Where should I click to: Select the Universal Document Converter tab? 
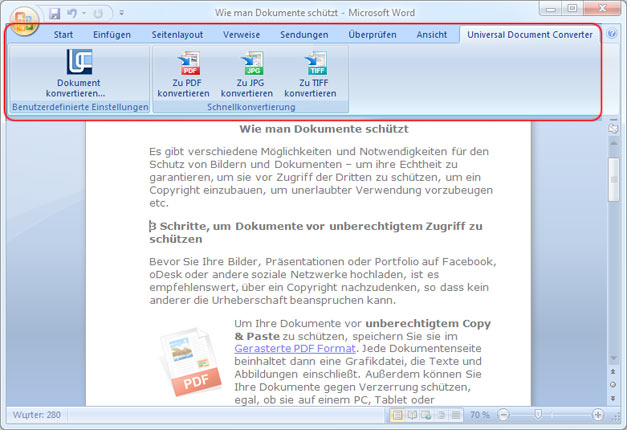click(530, 35)
